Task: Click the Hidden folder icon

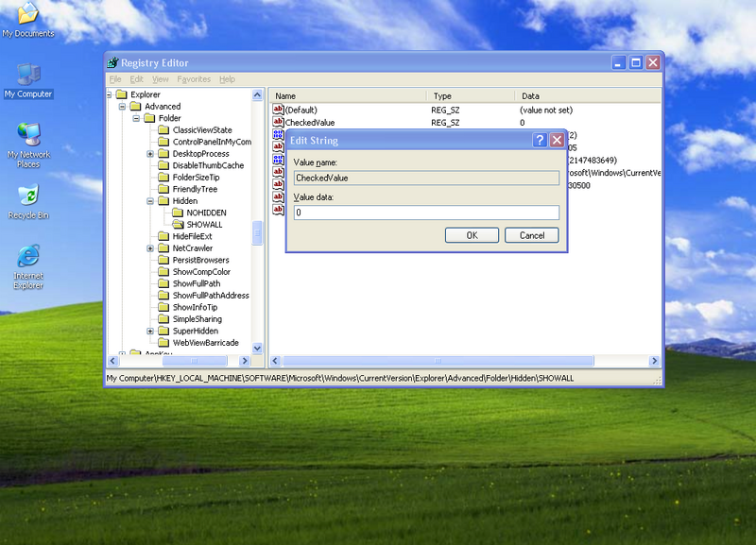Action: [163, 200]
